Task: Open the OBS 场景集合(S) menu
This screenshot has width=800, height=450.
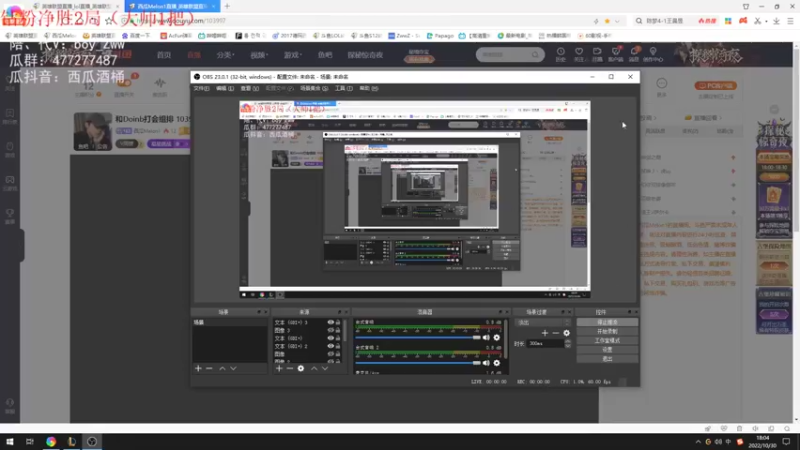Action: tap(314, 88)
